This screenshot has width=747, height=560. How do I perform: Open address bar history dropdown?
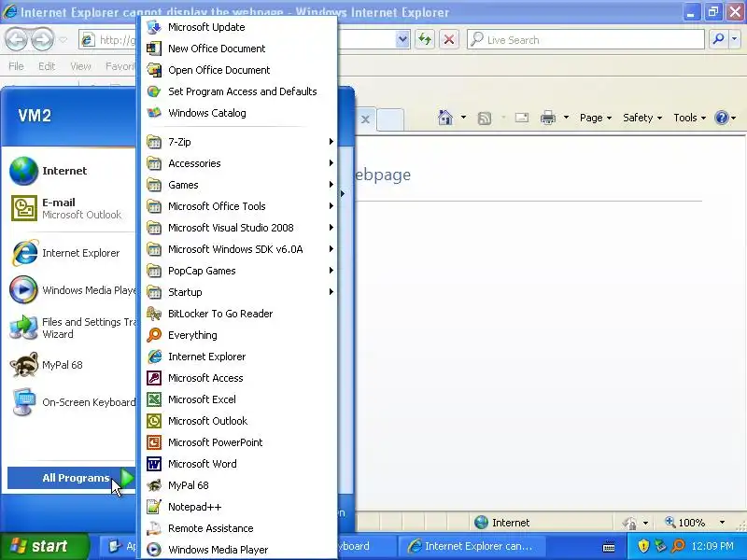click(402, 39)
